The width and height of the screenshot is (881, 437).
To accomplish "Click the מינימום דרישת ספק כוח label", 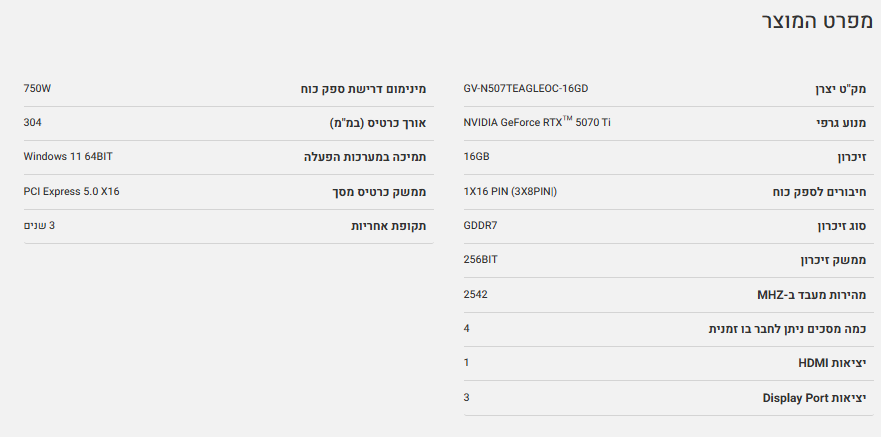I will coord(363,89).
